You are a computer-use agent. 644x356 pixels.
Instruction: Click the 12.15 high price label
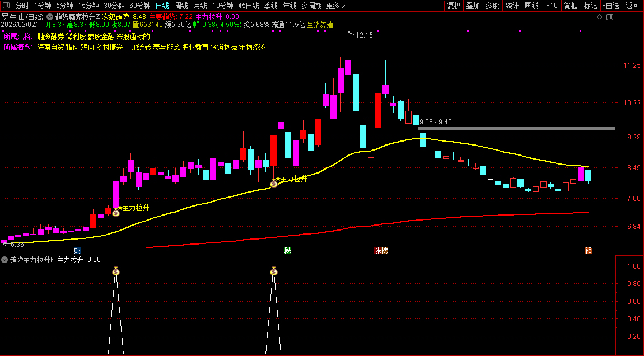pyautogui.click(x=364, y=35)
